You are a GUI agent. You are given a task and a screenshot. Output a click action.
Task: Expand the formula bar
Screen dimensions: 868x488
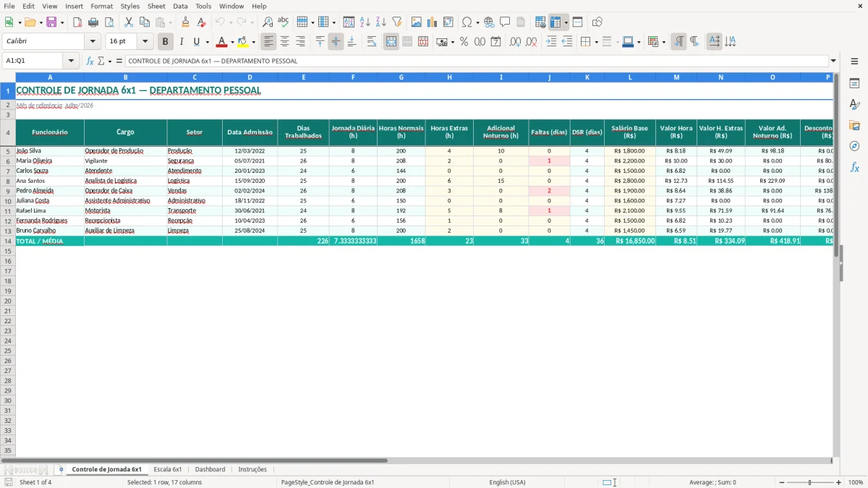[833, 61]
